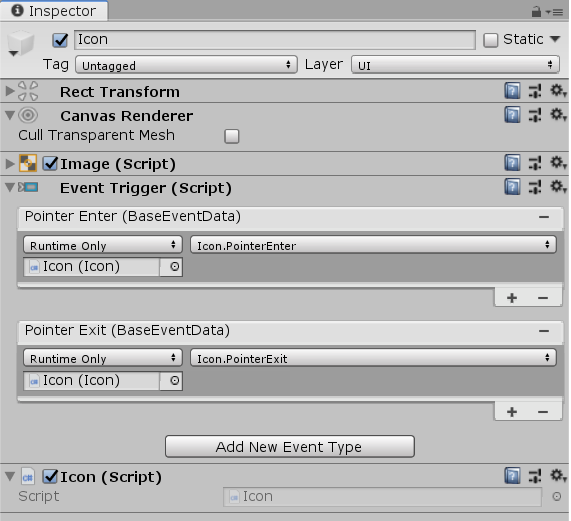This screenshot has width=571, height=521.
Task: Open Event Trigger preset selector icon
Action: pyautogui.click(x=535, y=187)
